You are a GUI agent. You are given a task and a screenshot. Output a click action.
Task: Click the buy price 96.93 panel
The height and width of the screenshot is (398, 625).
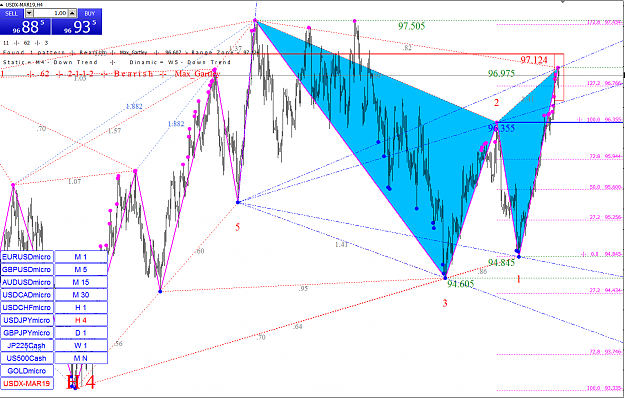(77, 27)
